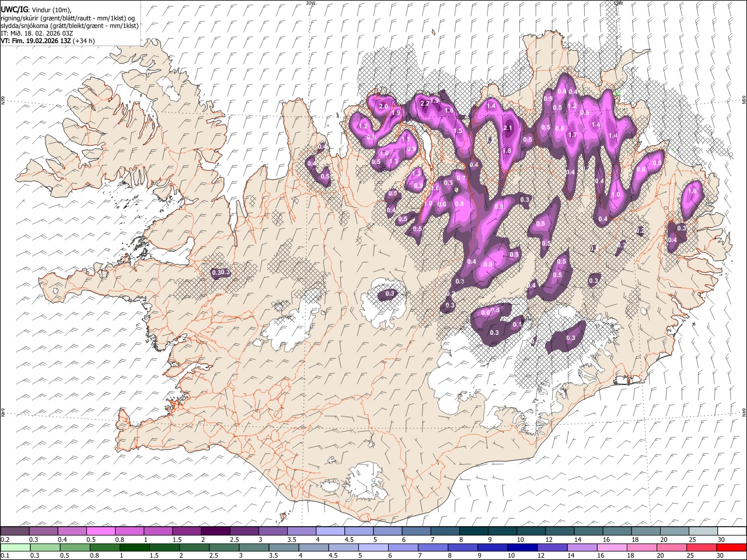Click the 30 label in top legend row
Screen dimensions: 747x560
[721, 540]
